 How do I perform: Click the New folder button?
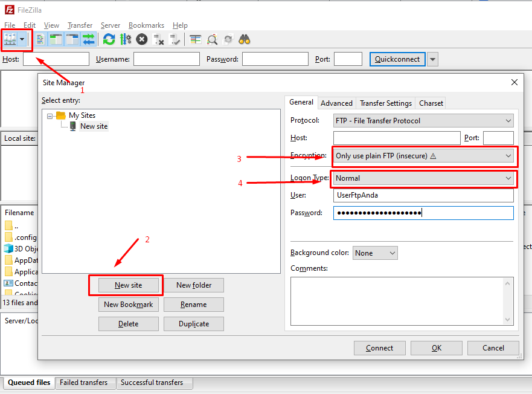coord(194,285)
